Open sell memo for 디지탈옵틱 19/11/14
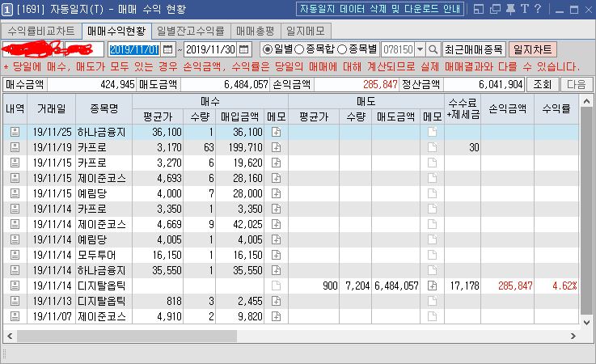Image resolution: width=596 pixels, height=364 pixels. (x=432, y=286)
